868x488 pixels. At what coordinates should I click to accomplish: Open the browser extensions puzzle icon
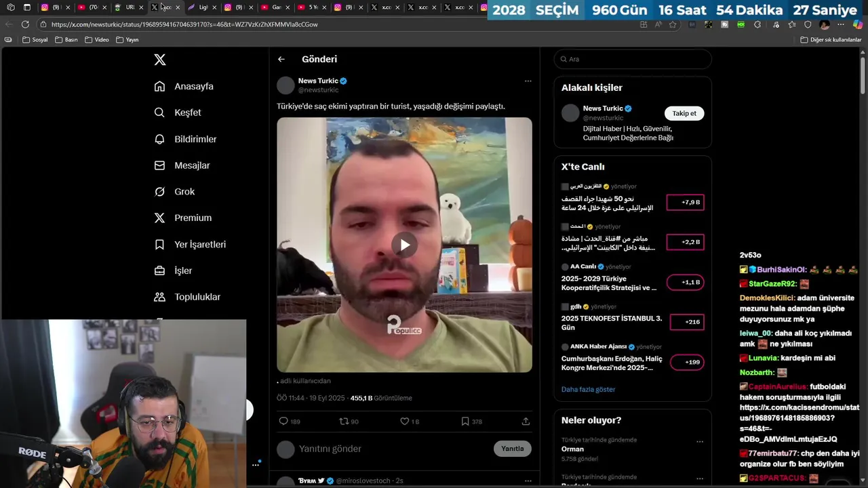(x=757, y=24)
